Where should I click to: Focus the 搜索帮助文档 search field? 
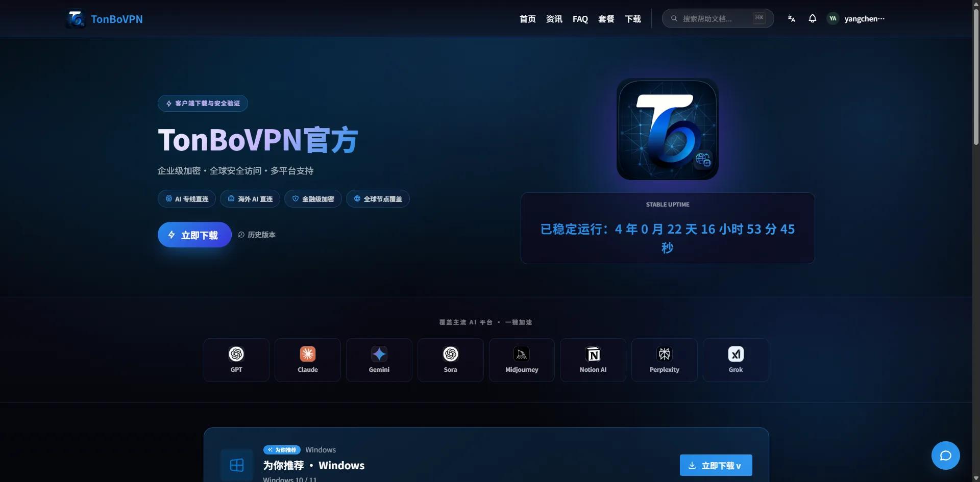(x=718, y=18)
